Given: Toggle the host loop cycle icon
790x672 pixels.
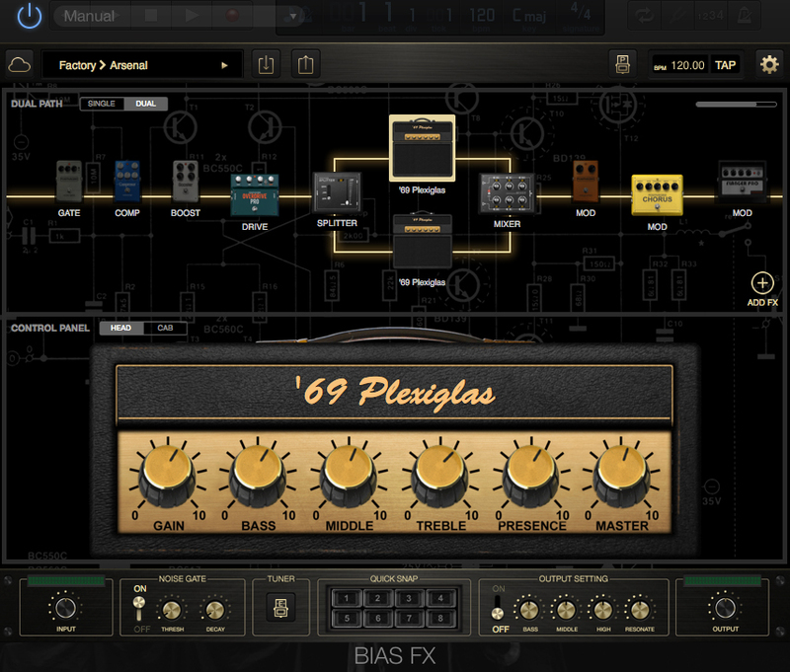Looking at the screenshot, I should coord(644,16).
